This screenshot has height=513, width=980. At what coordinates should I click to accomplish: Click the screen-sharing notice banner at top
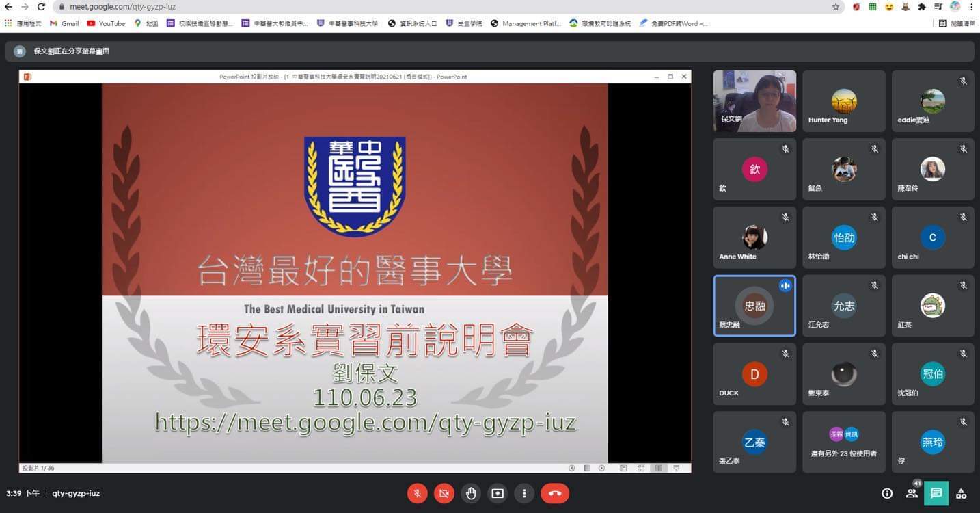[489, 51]
